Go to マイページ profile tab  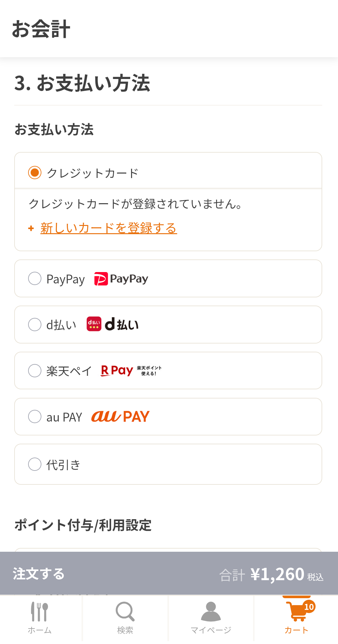[x=211, y=618]
